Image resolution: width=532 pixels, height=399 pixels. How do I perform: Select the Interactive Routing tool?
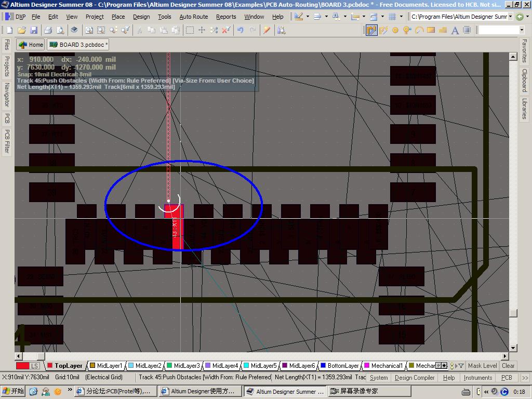tap(371, 30)
